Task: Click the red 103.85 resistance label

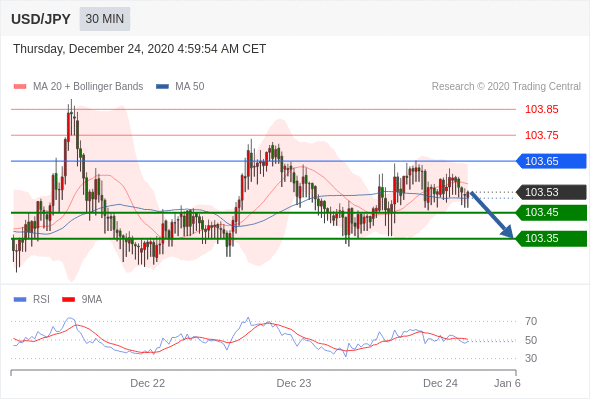Action: pos(541,110)
